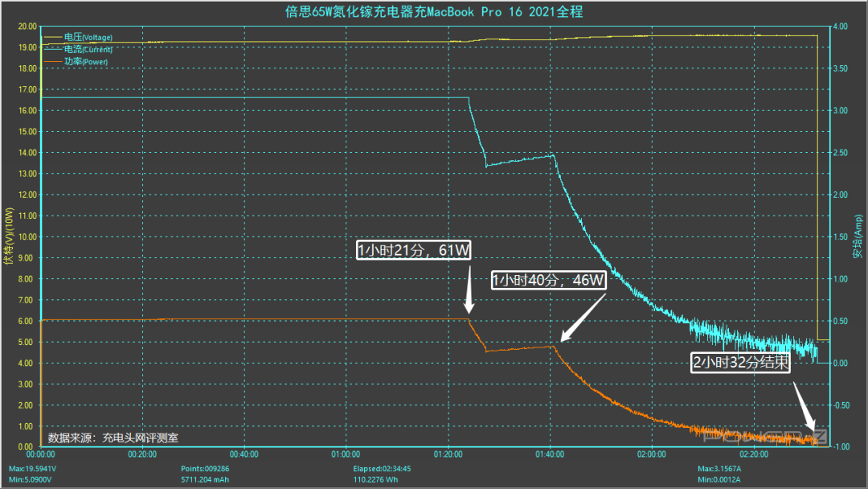This screenshot has width=868, height=489.
Task: Click the -1.00 ampere axis label
Action: pyautogui.click(x=841, y=446)
